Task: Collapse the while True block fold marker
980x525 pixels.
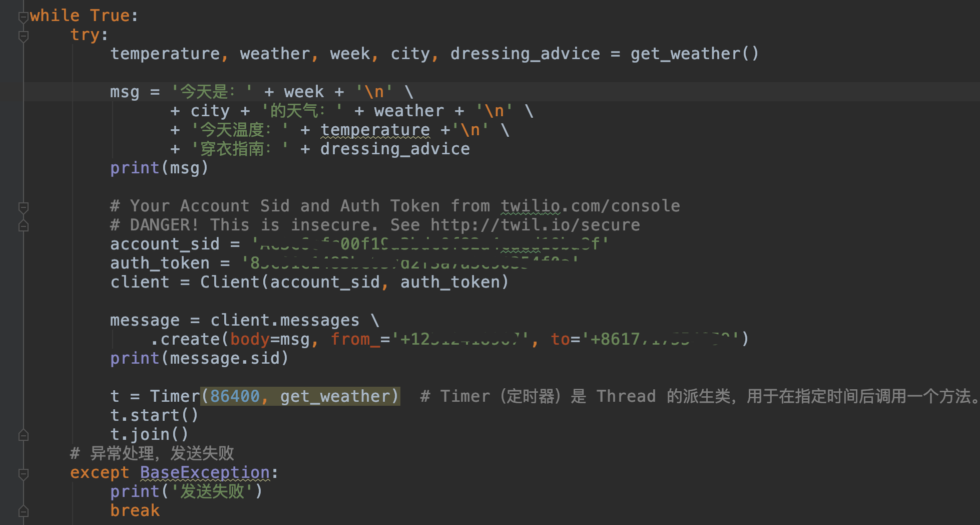Action: click(x=23, y=18)
